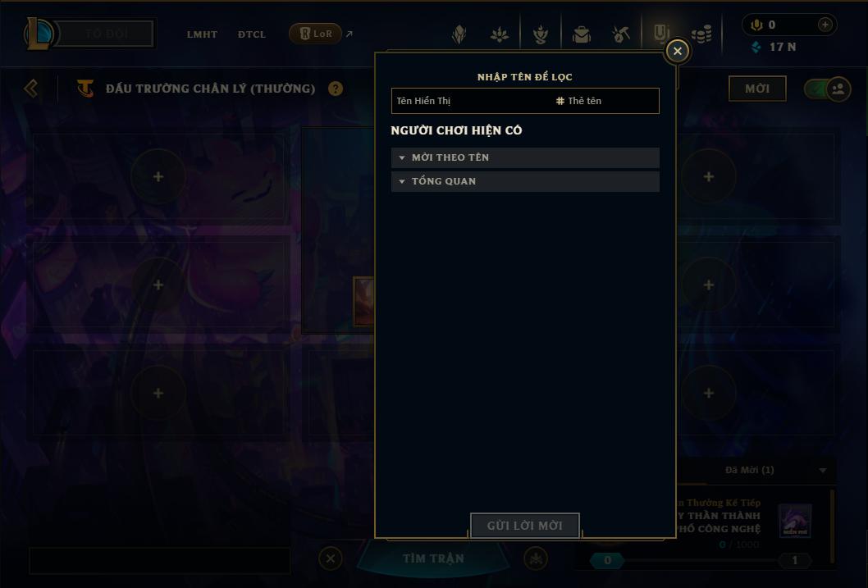
Task: Open the Store coins icon
Action: click(701, 34)
